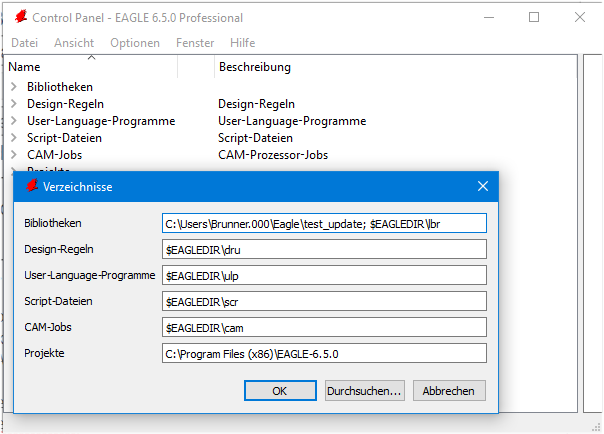
Task: Click the Script-Dateien path input field
Action: pos(324,301)
